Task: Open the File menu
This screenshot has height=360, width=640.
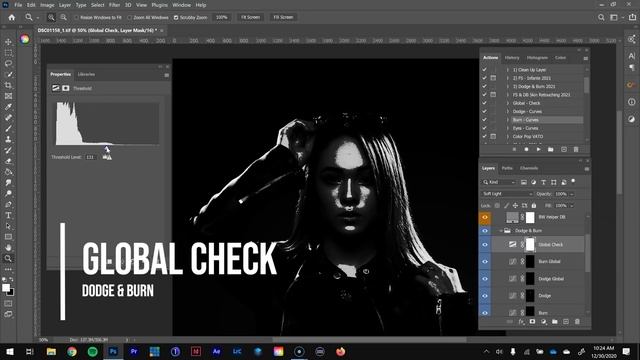Action: (18, 5)
